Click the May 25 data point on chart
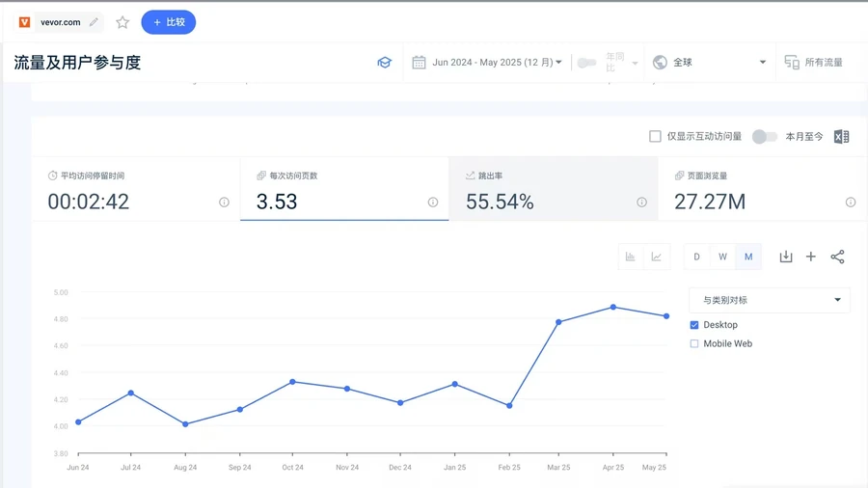868x488 pixels. pos(666,316)
